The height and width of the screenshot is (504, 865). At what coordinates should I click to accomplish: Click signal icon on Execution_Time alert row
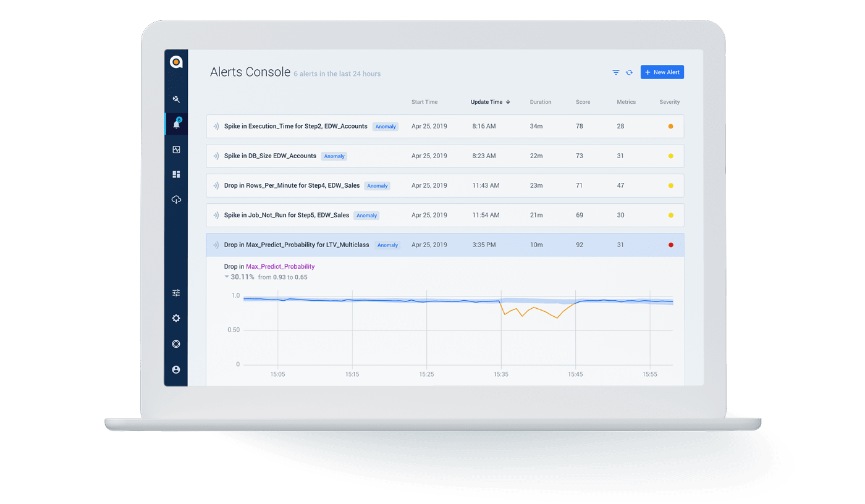pyautogui.click(x=216, y=126)
